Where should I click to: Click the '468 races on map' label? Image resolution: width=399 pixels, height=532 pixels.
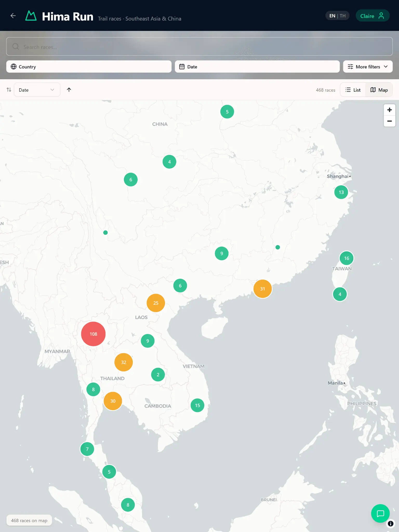(x=29, y=521)
